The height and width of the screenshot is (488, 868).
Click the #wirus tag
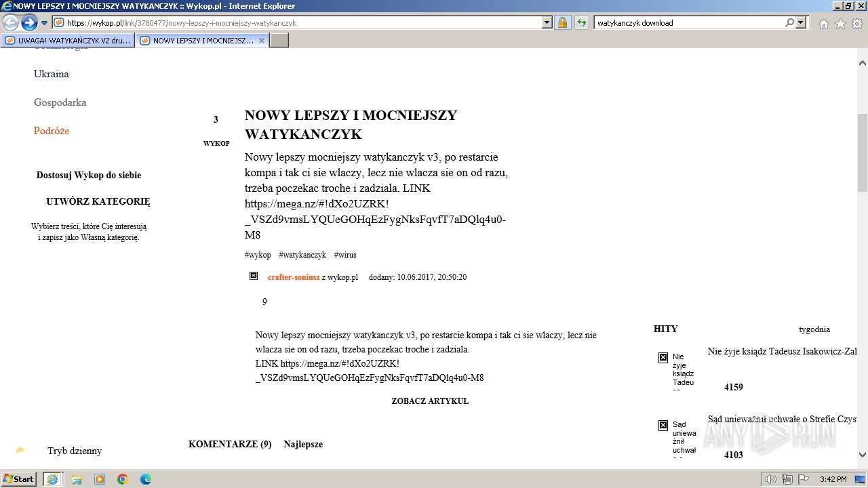(x=345, y=255)
